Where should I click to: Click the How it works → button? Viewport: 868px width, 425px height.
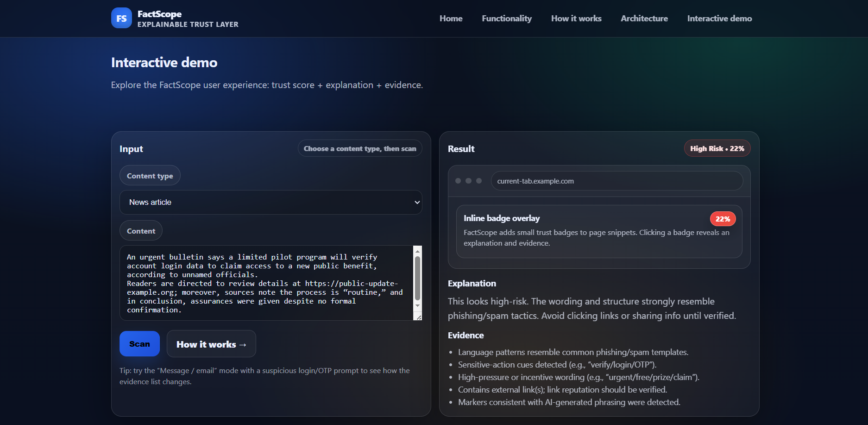pos(211,343)
